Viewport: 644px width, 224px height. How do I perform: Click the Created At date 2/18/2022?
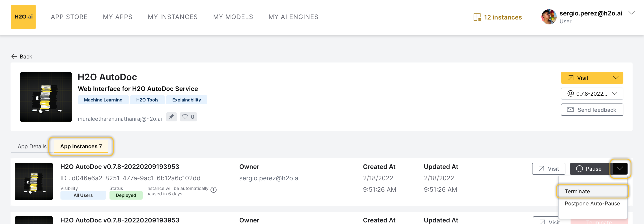pyautogui.click(x=378, y=178)
